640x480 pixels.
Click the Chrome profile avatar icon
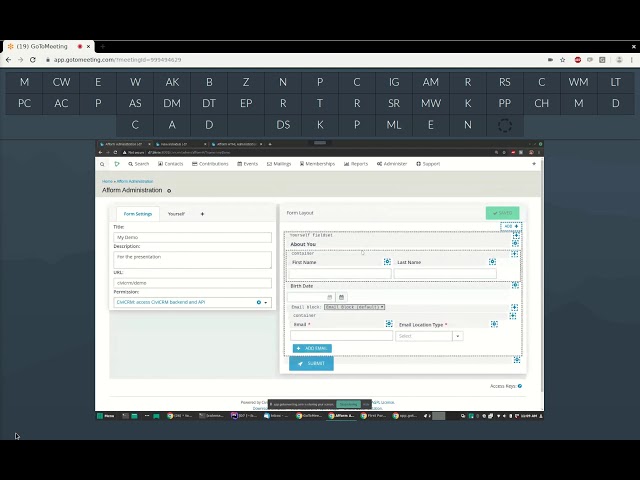(619, 60)
